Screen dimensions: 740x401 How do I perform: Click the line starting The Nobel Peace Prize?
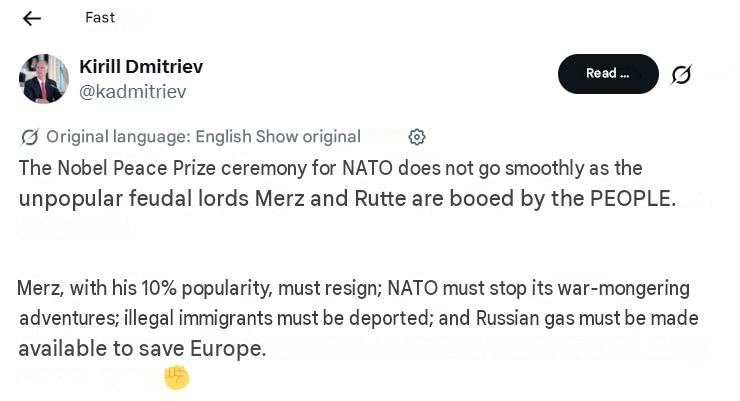click(x=330, y=168)
